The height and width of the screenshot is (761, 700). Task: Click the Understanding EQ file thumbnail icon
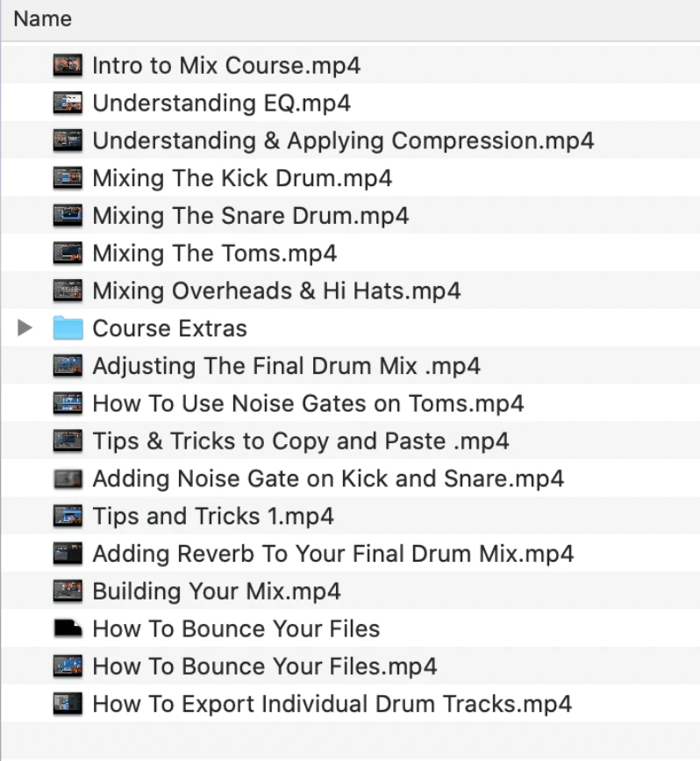[x=68, y=103]
